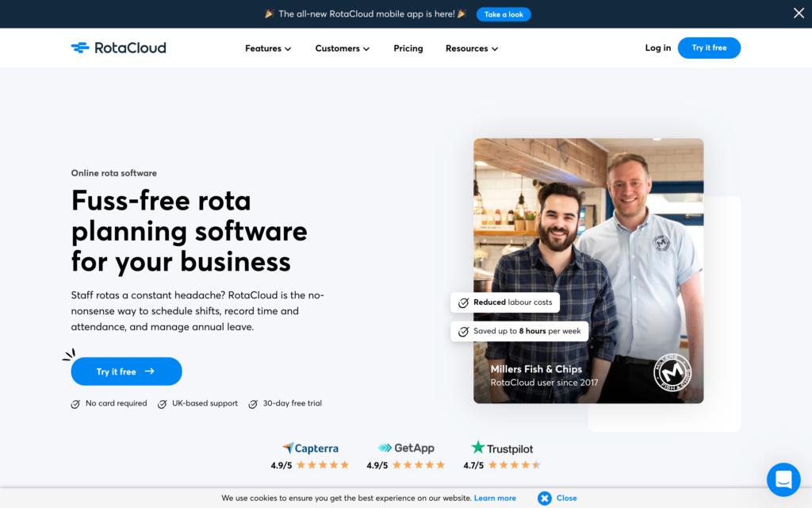Screen dimensions: 812x508
Task: Click the Trustpilot 4.7/5 star rating
Action: pos(502,465)
